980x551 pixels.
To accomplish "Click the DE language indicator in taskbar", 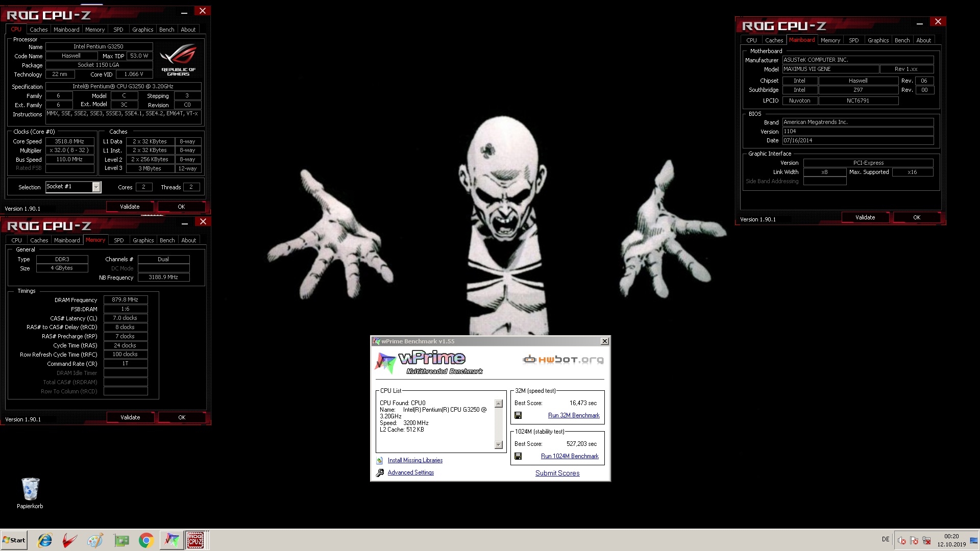I will (886, 540).
